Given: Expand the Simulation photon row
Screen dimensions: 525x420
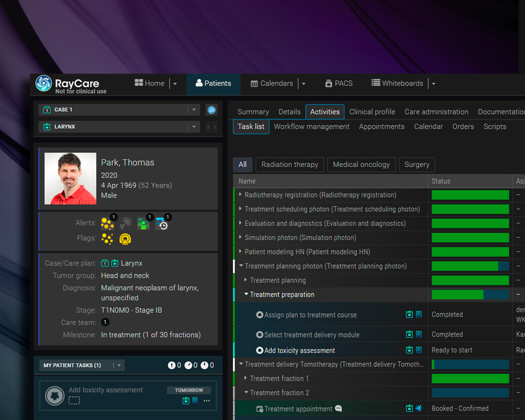Looking at the screenshot, I should coord(240,237).
